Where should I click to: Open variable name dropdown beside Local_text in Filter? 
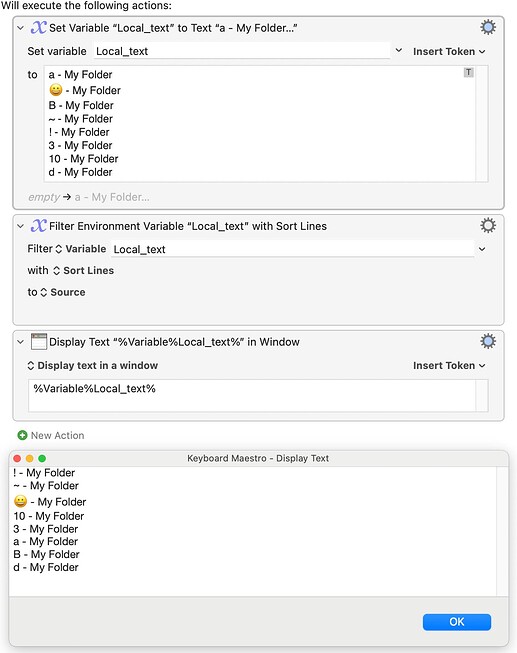pos(482,249)
